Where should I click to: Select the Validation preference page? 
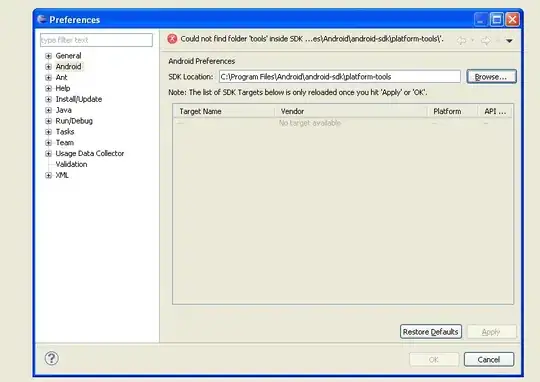point(71,164)
